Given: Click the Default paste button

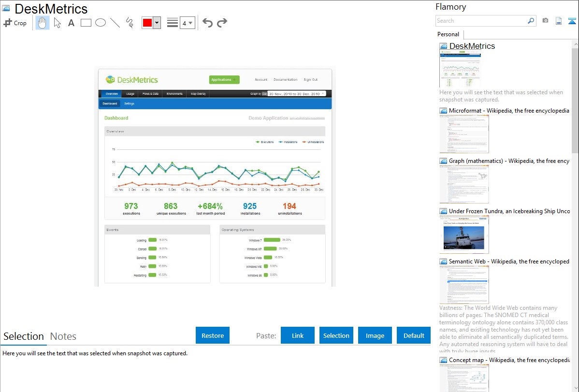Looking at the screenshot, I should [x=414, y=335].
